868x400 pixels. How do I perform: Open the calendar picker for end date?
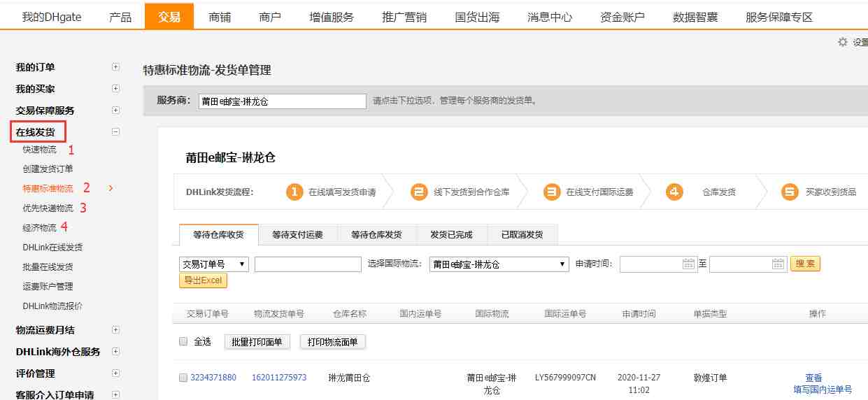pyautogui.click(x=779, y=264)
